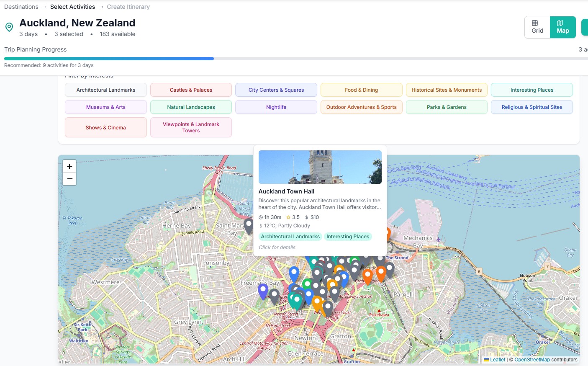Select the purple marker by Freemans Bay
588x366 pixels.
coord(263,291)
